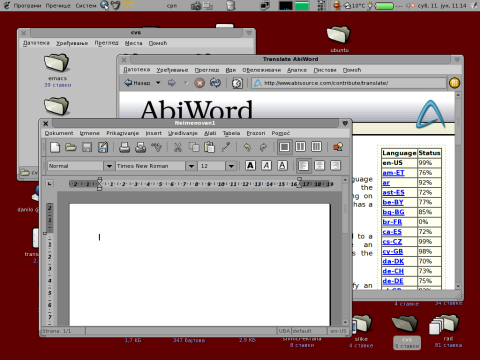Screen dimensions: 480x360
Task: Open the Dokument menu in AbiWord
Action: [x=59, y=133]
